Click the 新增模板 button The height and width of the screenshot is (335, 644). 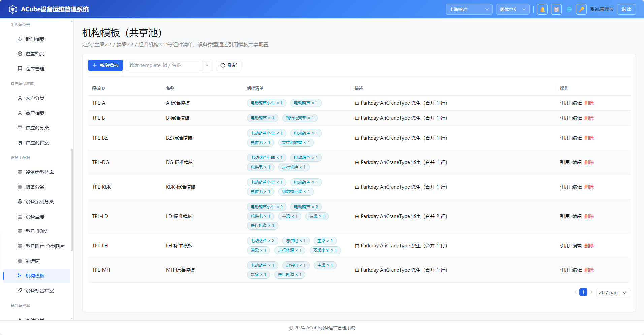coord(105,65)
